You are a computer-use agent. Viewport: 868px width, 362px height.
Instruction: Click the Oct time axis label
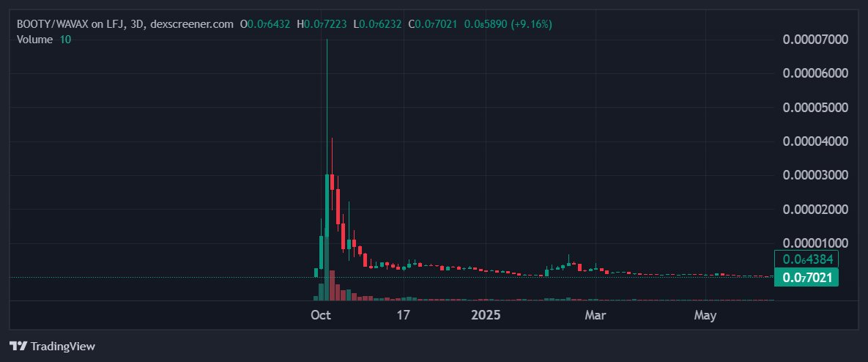pos(321,316)
